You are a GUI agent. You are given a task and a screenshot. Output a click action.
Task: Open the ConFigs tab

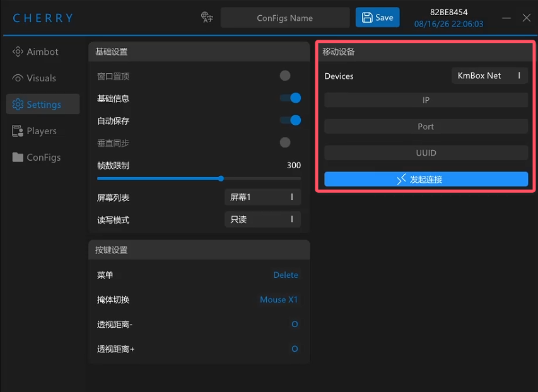pyautogui.click(x=43, y=157)
